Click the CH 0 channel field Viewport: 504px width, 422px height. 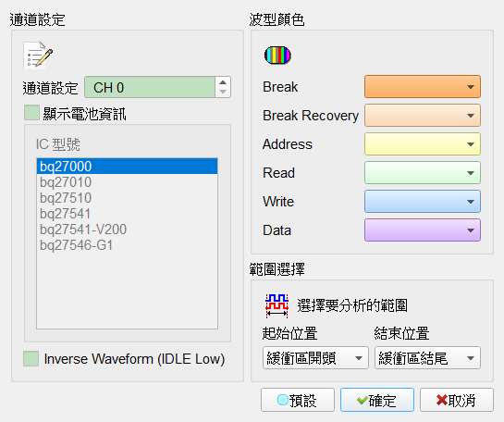tap(150, 87)
